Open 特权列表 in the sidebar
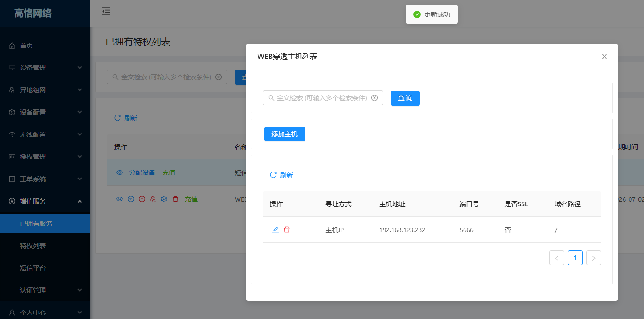Image resolution: width=644 pixels, height=319 pixels. pyautogui.click(x=45, y=246)
